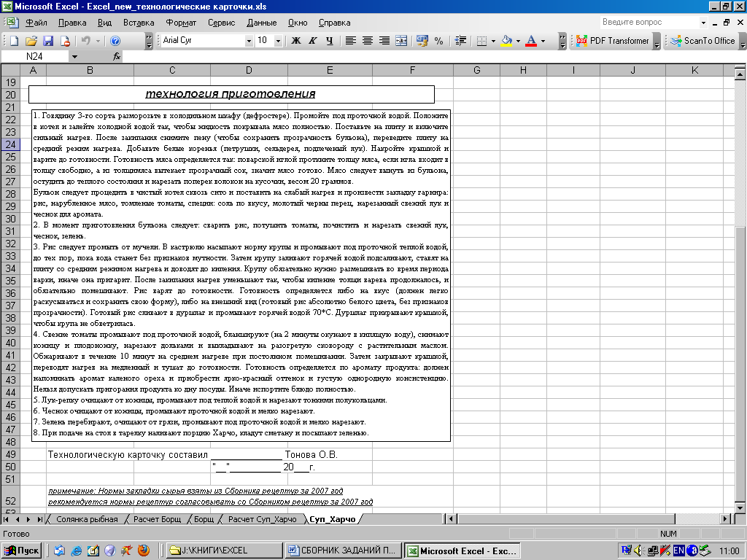
Task: Apply yellow fill color with paint bucket
Action: 507,41
